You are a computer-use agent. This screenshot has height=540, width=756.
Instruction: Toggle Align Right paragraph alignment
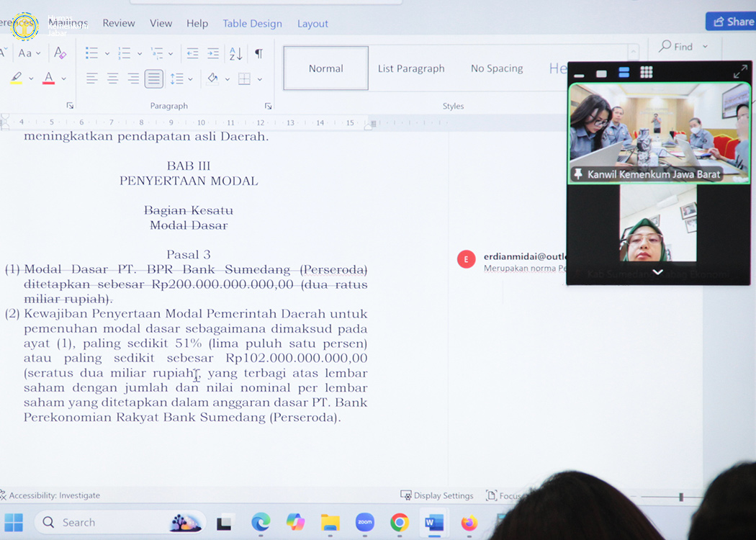pos(133,78)
